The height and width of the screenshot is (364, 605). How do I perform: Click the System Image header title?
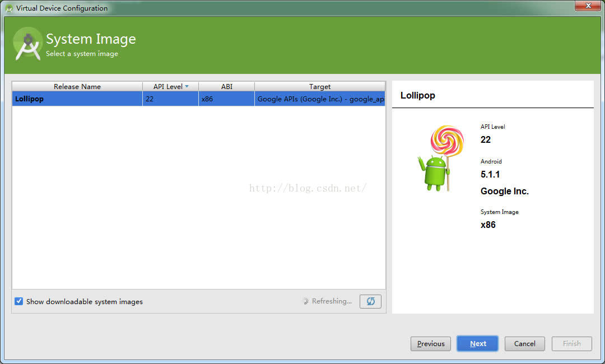(x=91, y=39)
